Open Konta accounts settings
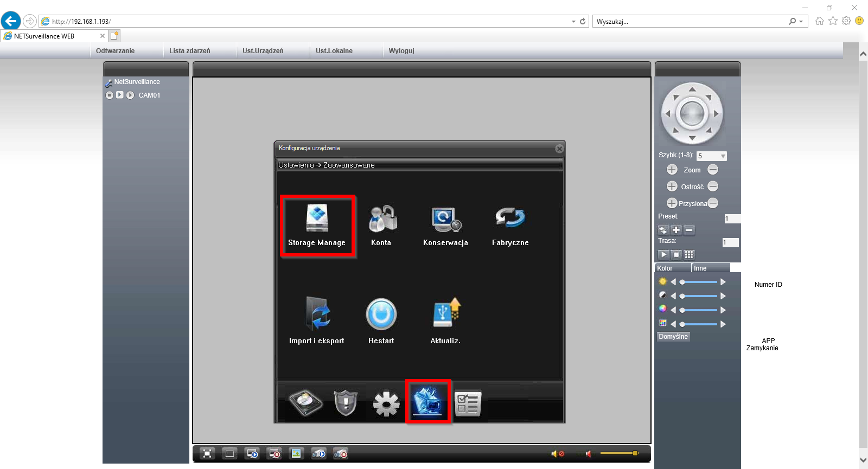Viewport: 868px width, 469px height. pos(381,225)
